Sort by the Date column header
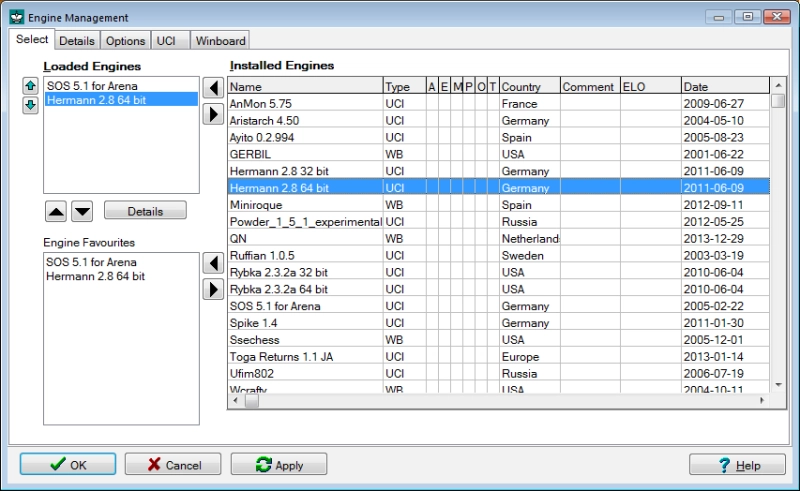 click(x=725, y=86)
